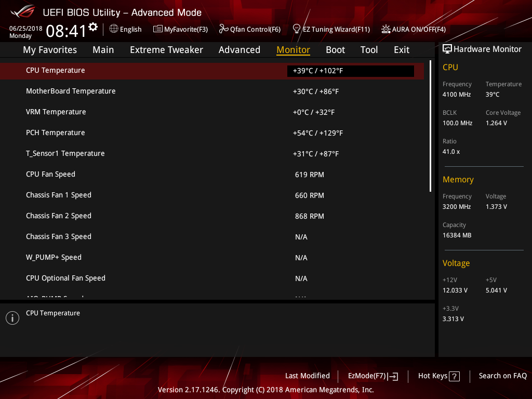Launch EZ Tuning Wizard bulb icon

pyautogui.click(x=297, y=29)
